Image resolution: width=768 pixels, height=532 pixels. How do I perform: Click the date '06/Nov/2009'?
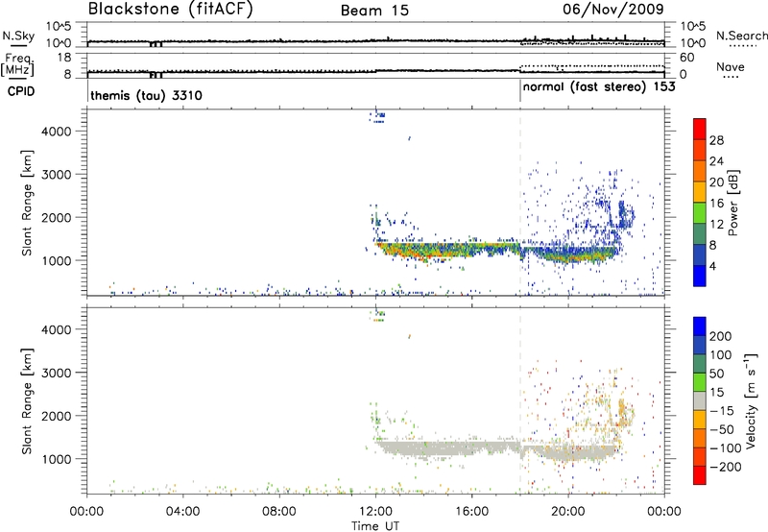pyautogui.click(x=613, y=9)
